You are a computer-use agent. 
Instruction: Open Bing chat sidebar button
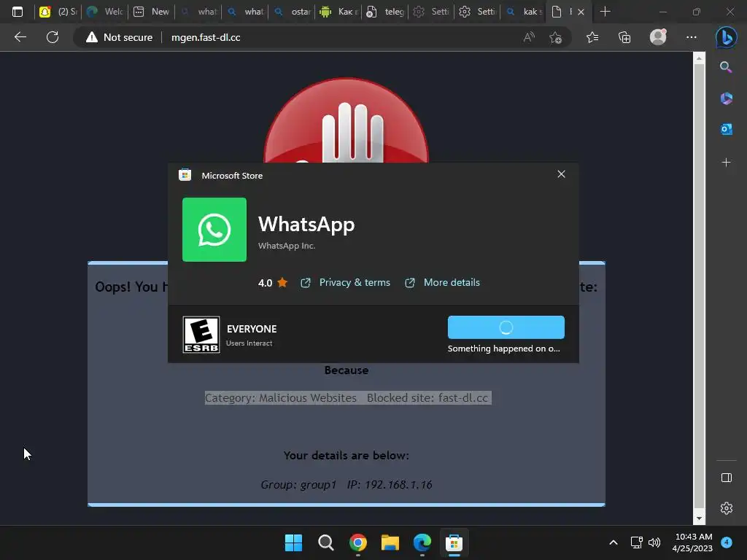(726, 37)
